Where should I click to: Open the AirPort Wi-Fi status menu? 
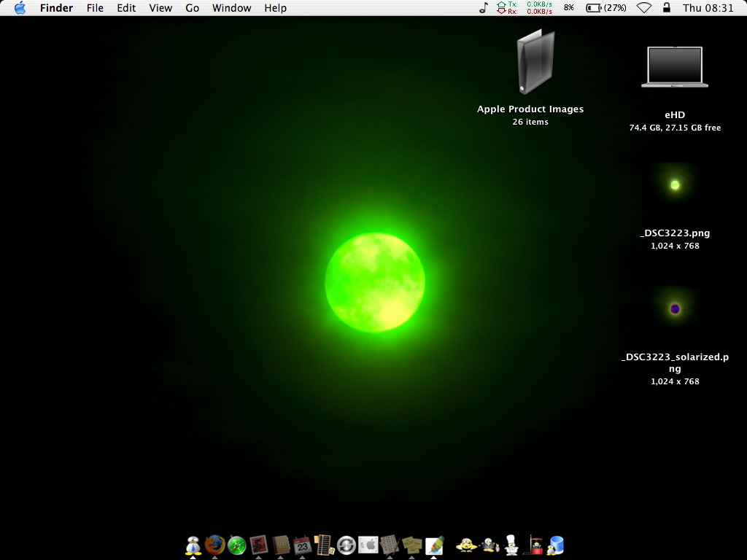(643, 8)
